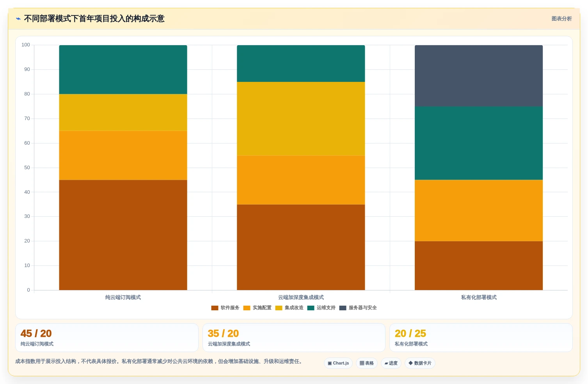Click 集成改造 segment of 纯云端订阅模式 bar
The height and width of the screenshot is (384, 588).
tap(123, 113)
